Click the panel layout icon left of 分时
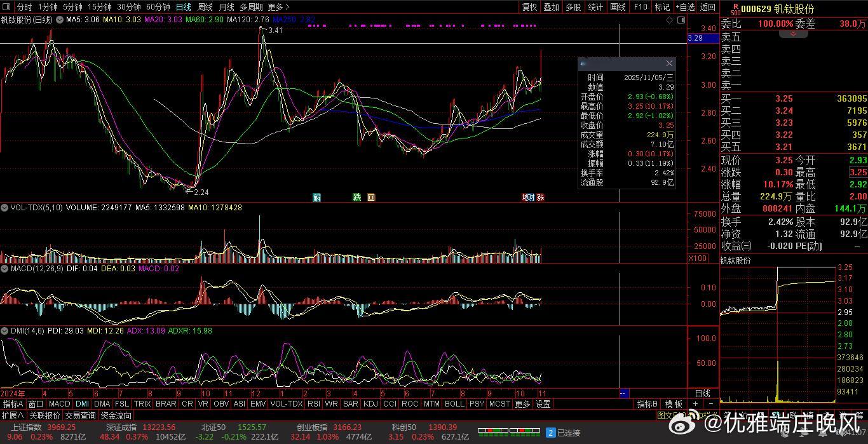The image size is (868, 444). click(7, 7)
